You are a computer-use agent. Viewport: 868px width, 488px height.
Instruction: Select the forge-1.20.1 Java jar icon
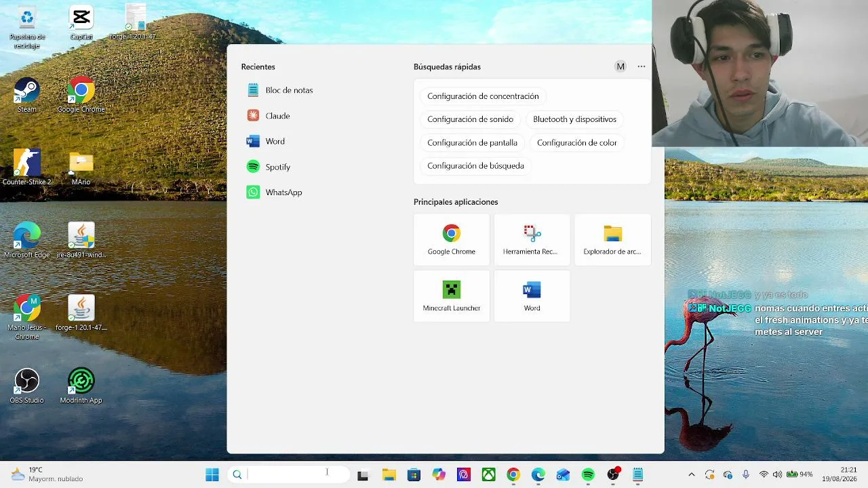click(81, 313)
